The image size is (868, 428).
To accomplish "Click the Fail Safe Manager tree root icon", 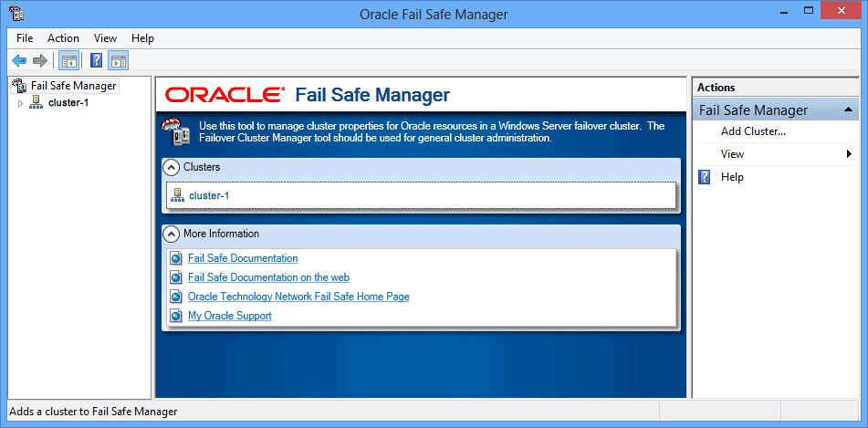I will click(19, 85).
